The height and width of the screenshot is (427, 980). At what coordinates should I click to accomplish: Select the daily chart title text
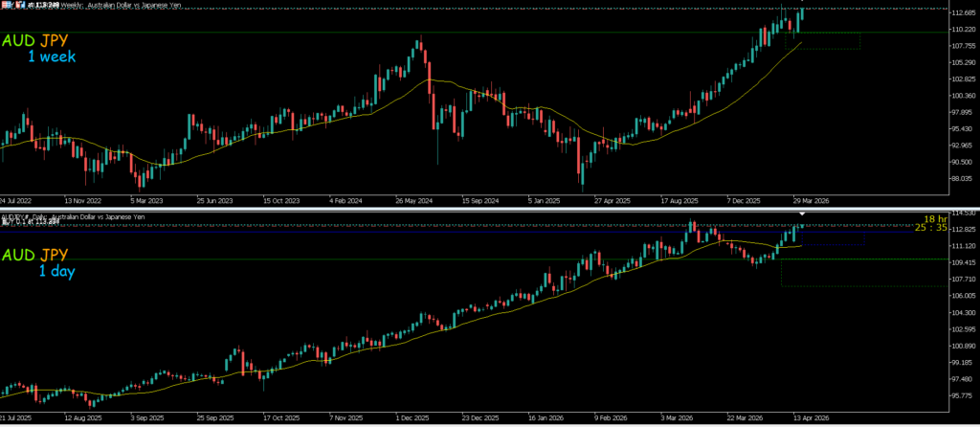(86, 217)
